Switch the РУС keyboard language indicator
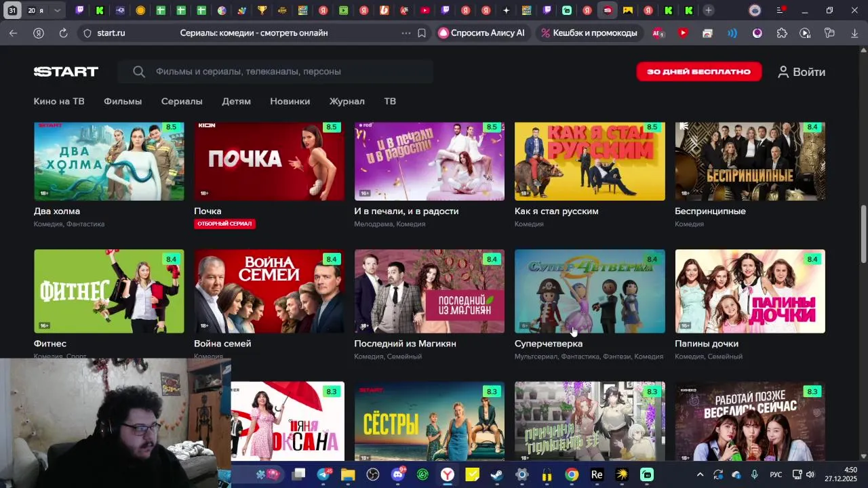 [776, 474]
